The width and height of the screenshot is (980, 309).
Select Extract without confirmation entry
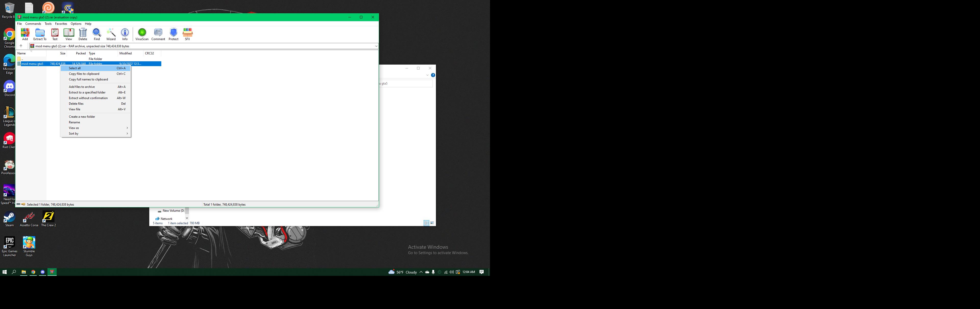pyautogui.click(x=88, y=98)
